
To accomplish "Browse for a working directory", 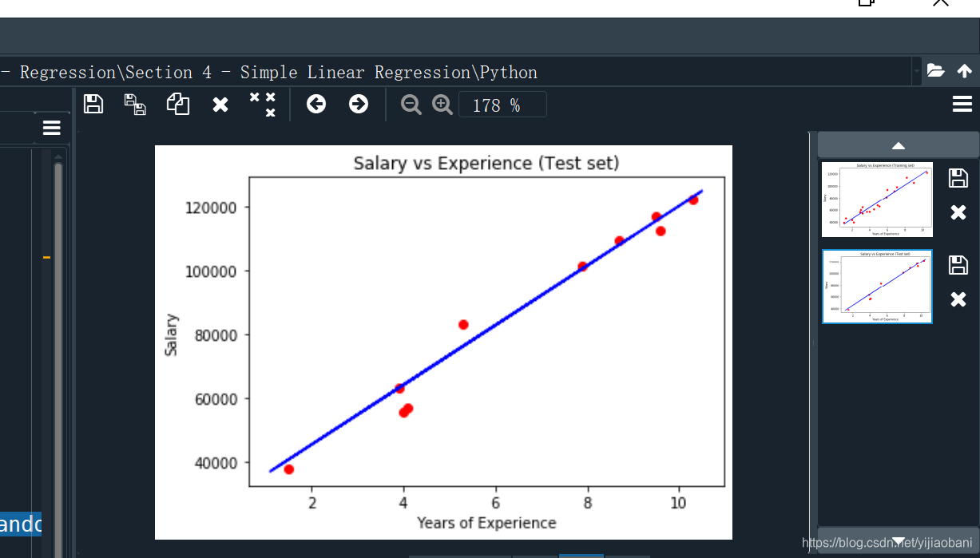I will pos(935,70).
